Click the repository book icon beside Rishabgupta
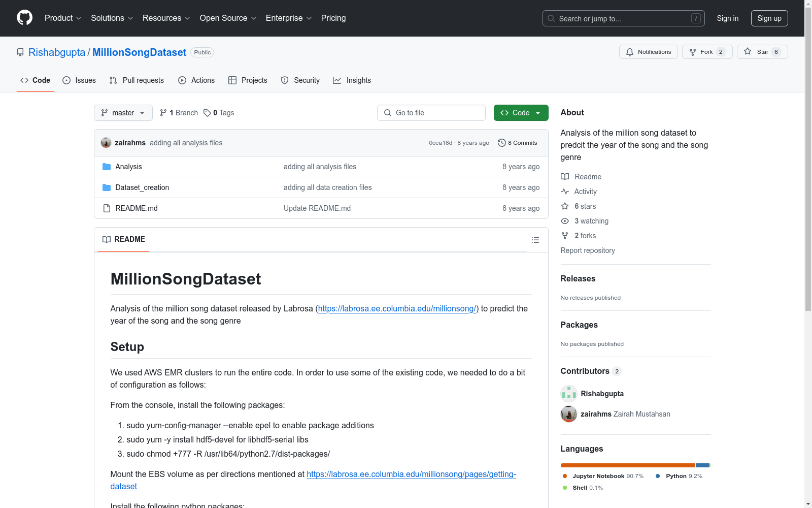Viewport: 812px width, 508px height. pyautogui.click(x=20, y=52)
